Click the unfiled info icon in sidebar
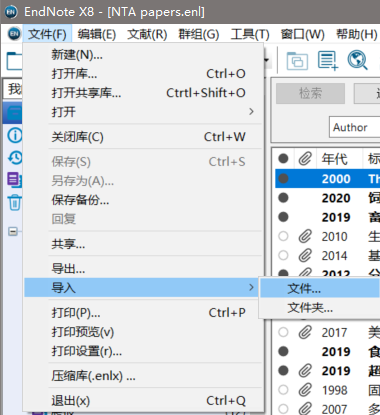The image size is (380, 415). pyautogui.click(x=15, y=135)
